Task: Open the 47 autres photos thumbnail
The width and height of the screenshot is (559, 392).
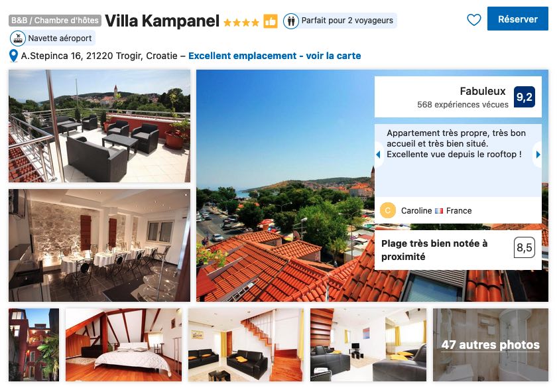Action: click(x=491, y=345)
